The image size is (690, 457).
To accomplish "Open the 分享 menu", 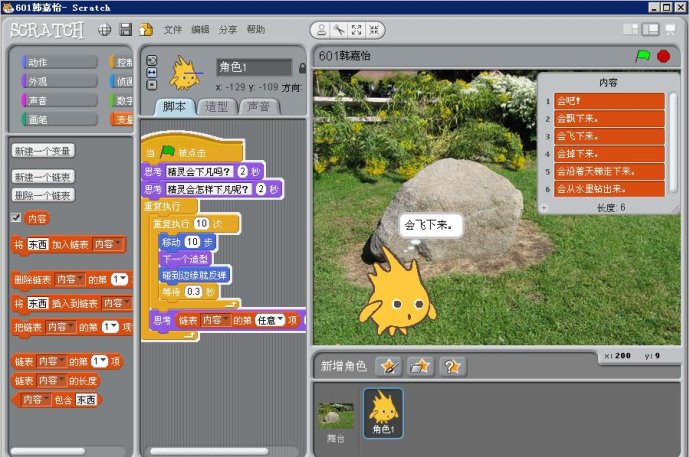I will tap(228, 29).
